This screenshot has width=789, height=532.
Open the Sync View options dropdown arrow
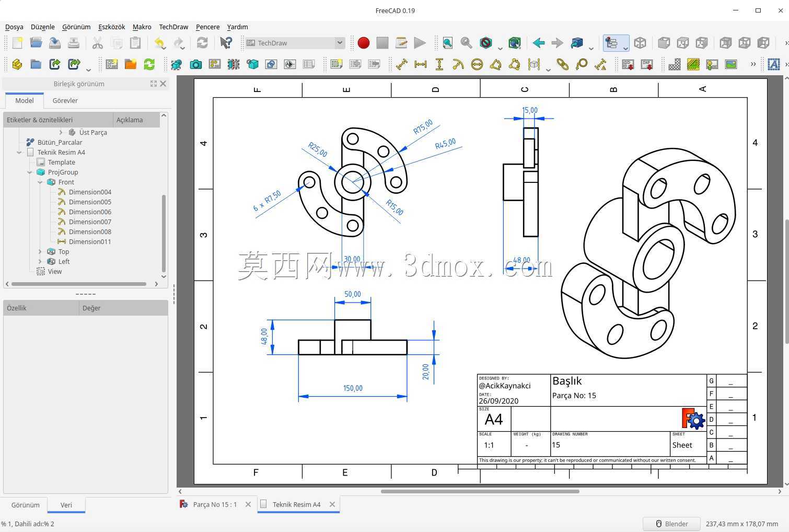tap(625, 48)
